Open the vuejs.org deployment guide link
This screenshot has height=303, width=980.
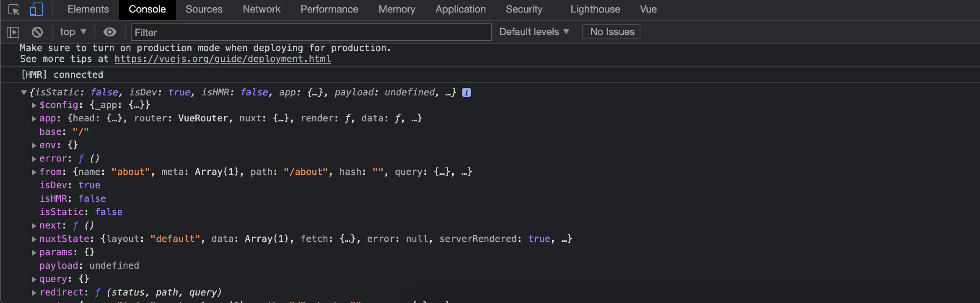(223, 59)
